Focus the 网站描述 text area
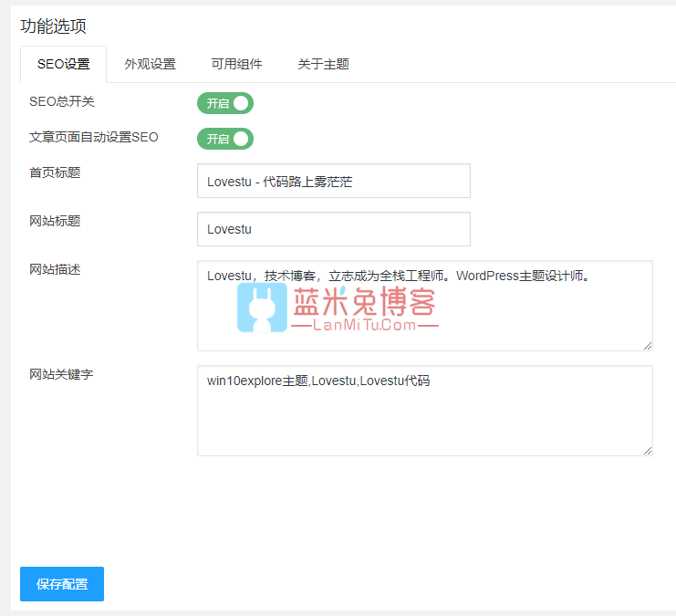 click(x=425, y=306)
